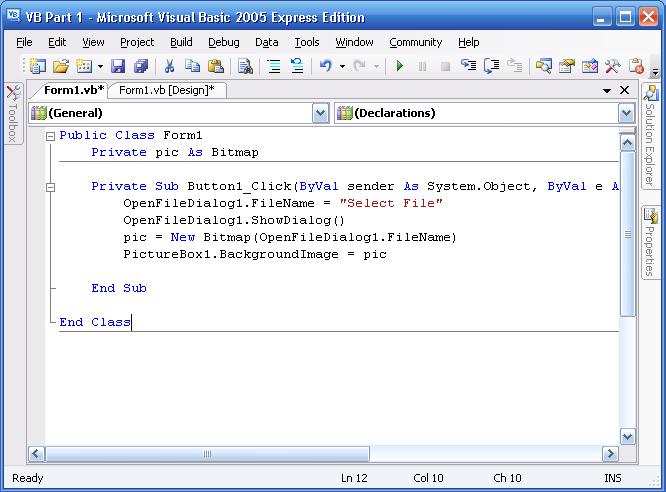Click the PictureBox1.BackgroundImage code line

[x=255, y=254]
